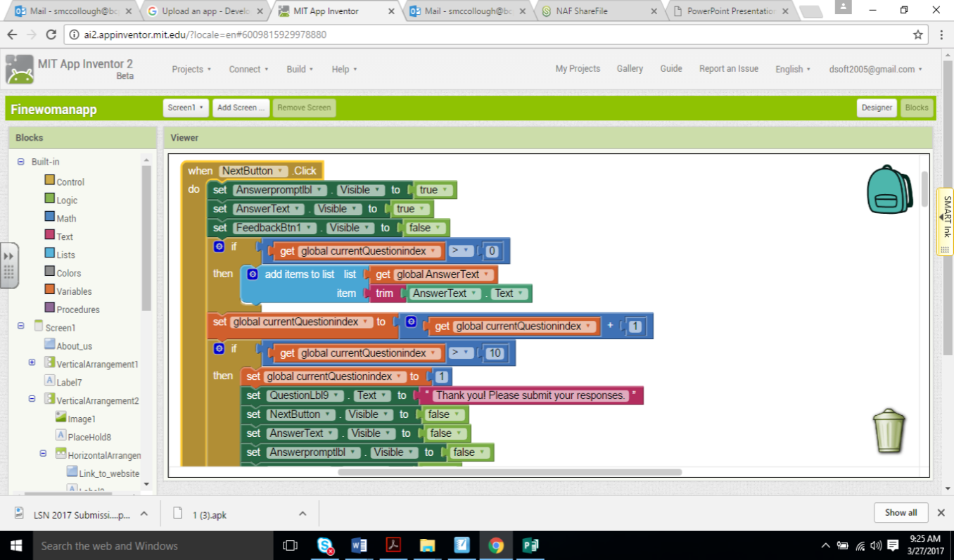Click Show all downloads button
Image resolution: width=954 pixels, height=560 pixels.
901,512
